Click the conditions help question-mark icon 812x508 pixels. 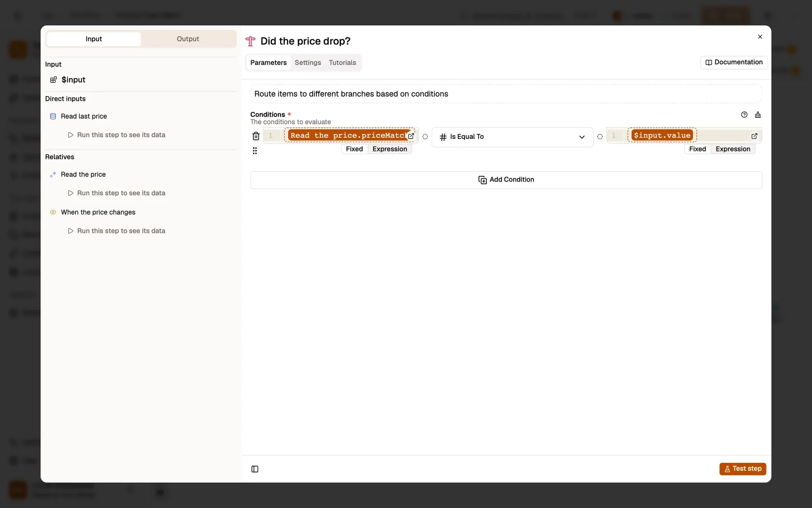pos(744,115)
